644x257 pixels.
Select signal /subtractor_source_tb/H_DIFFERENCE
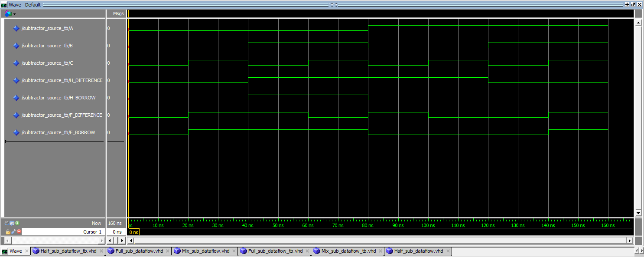coord(62,80)
